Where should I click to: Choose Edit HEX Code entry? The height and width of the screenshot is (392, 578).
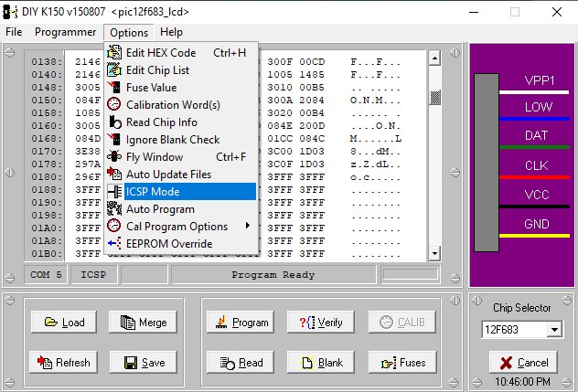181,52
